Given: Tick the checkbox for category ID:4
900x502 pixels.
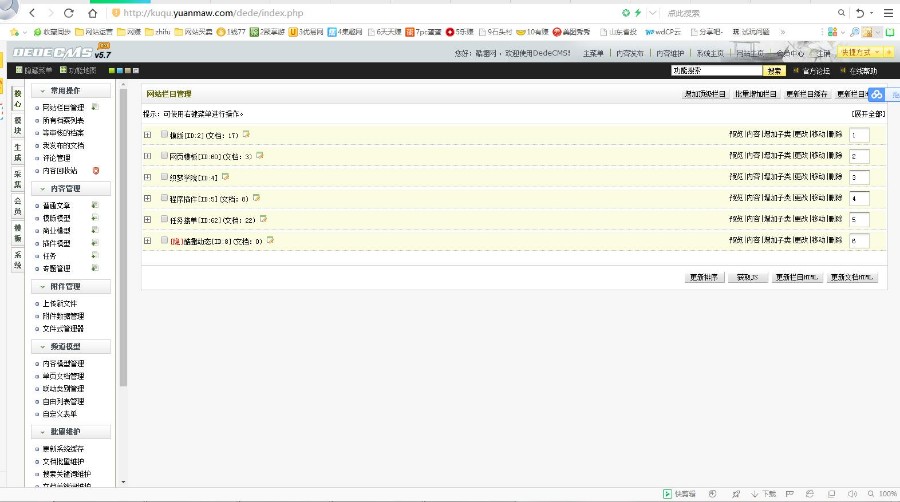Looking at the screenshot, I should (164, 177).
